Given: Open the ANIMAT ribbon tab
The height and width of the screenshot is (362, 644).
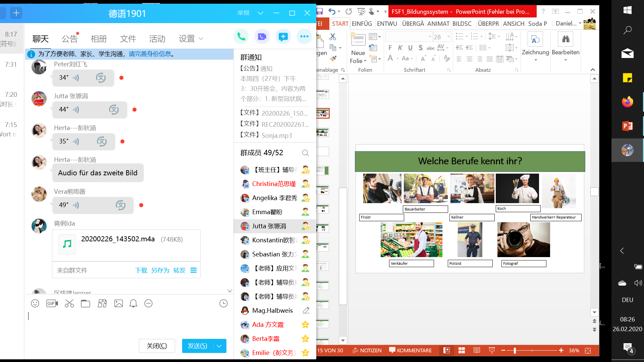Looking at the screenshot, I should pos(438,24).
